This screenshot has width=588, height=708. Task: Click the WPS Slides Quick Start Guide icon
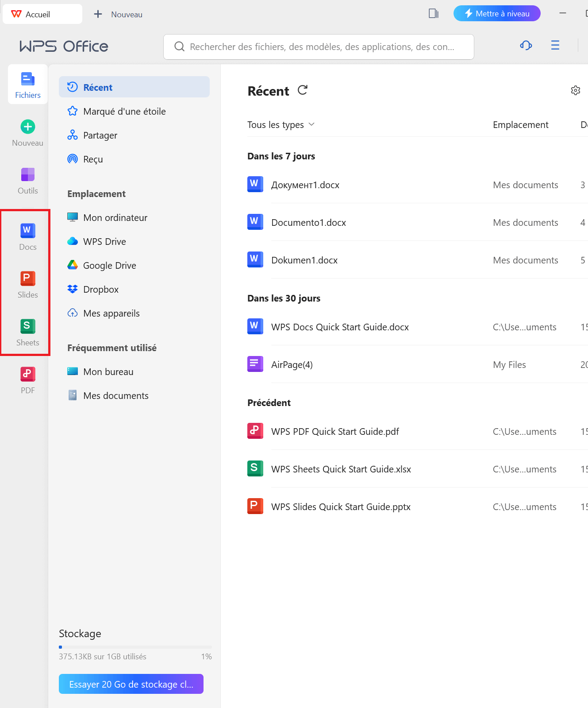coord(255,507)
